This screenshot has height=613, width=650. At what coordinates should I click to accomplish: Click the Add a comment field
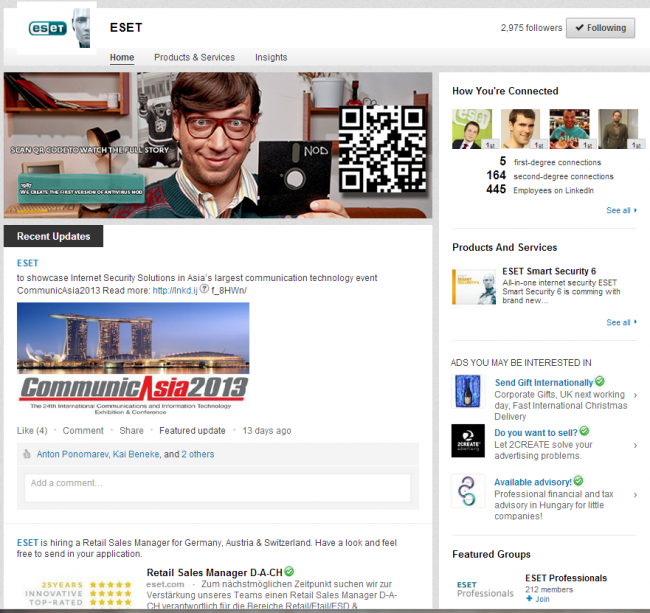click(218, 488)
